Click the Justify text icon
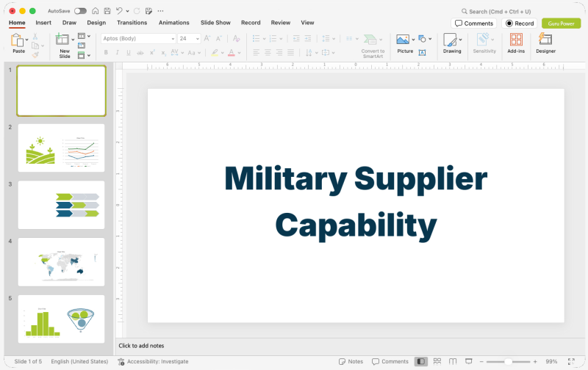The height and width of the screenshot is (370, 588). pyautogui.click(x=290, y=52)
